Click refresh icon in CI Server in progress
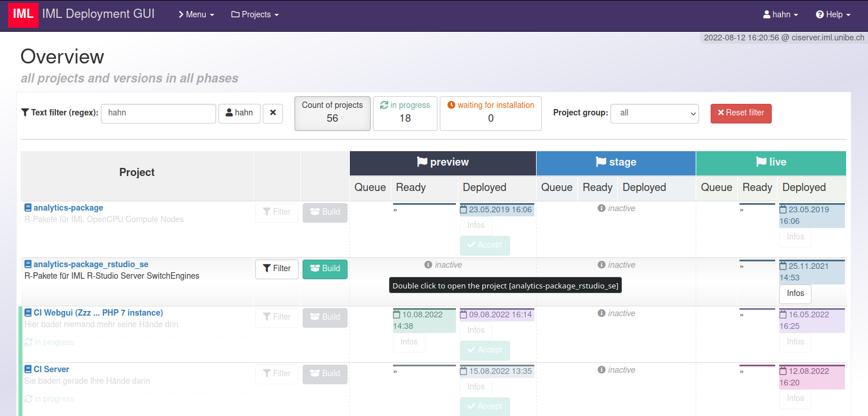The image size is (868, 416). tap(28, 399)
